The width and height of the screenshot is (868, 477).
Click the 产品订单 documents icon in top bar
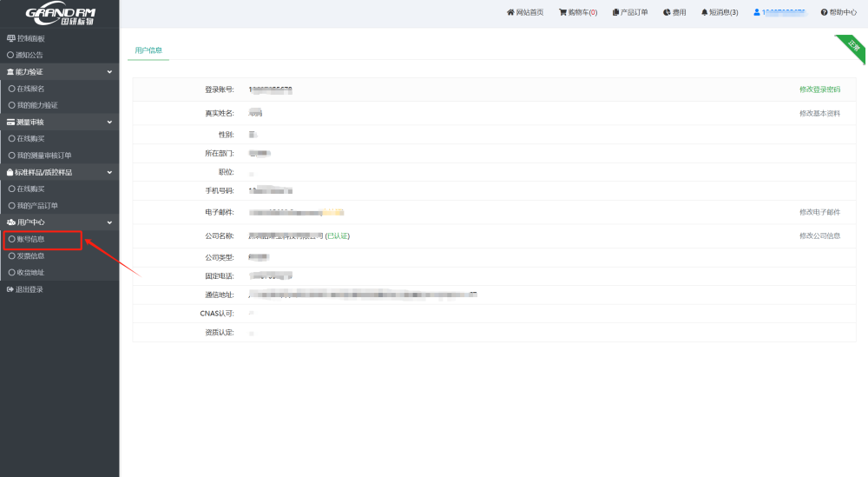pos(615,12)
